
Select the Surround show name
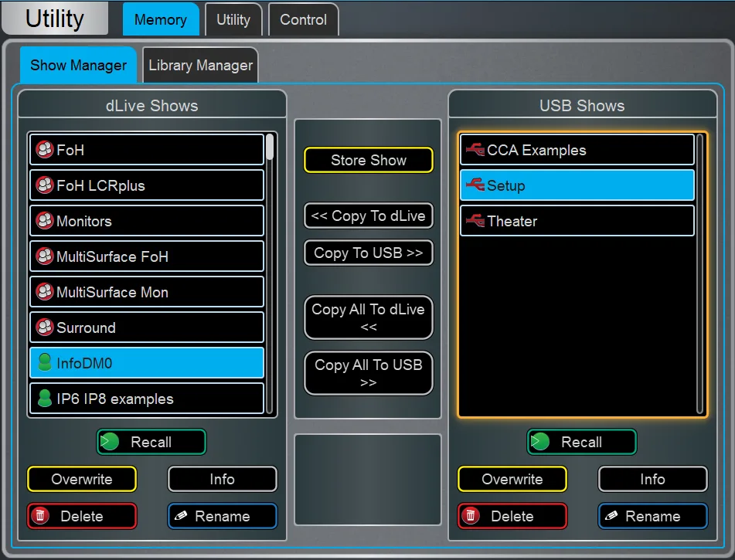tap(86, 328)
